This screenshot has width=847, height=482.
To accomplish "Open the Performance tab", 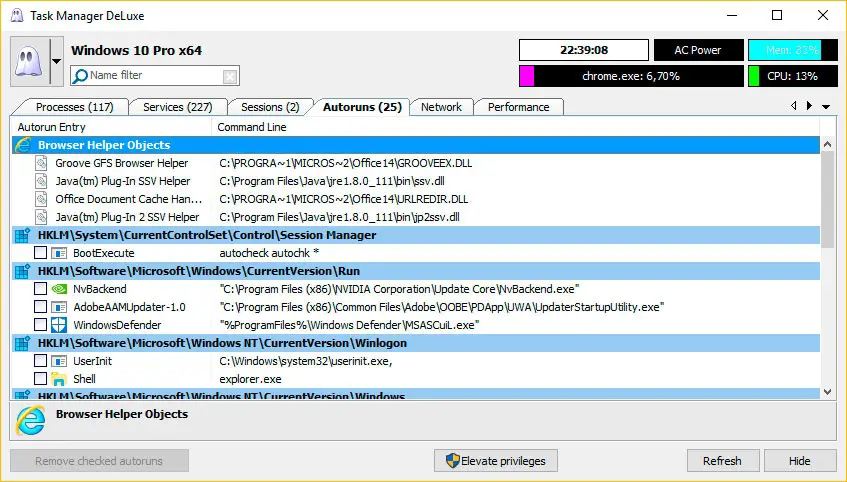I will point(519,107).
